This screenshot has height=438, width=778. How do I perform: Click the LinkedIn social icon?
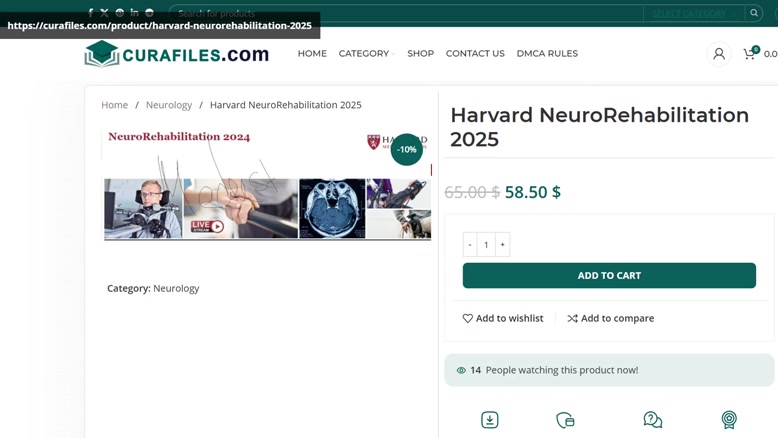pyautogui.click(x=134, y=12)
